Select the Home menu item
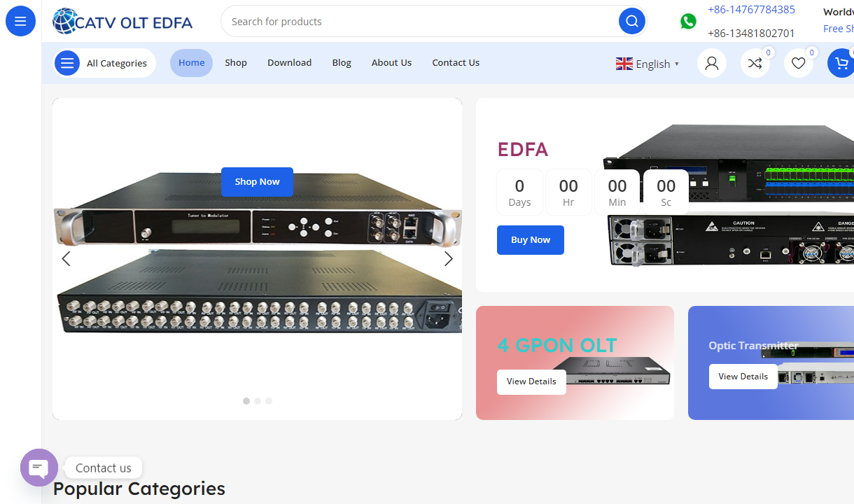 coord(191,63)
